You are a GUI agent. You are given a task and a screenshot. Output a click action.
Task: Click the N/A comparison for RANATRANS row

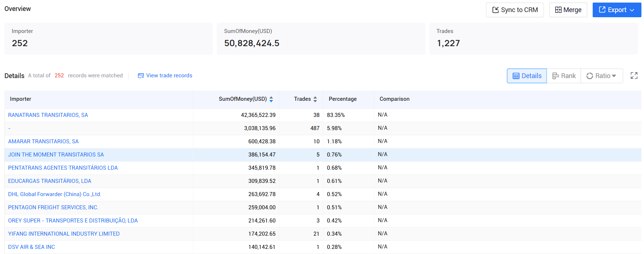[383, 115]
